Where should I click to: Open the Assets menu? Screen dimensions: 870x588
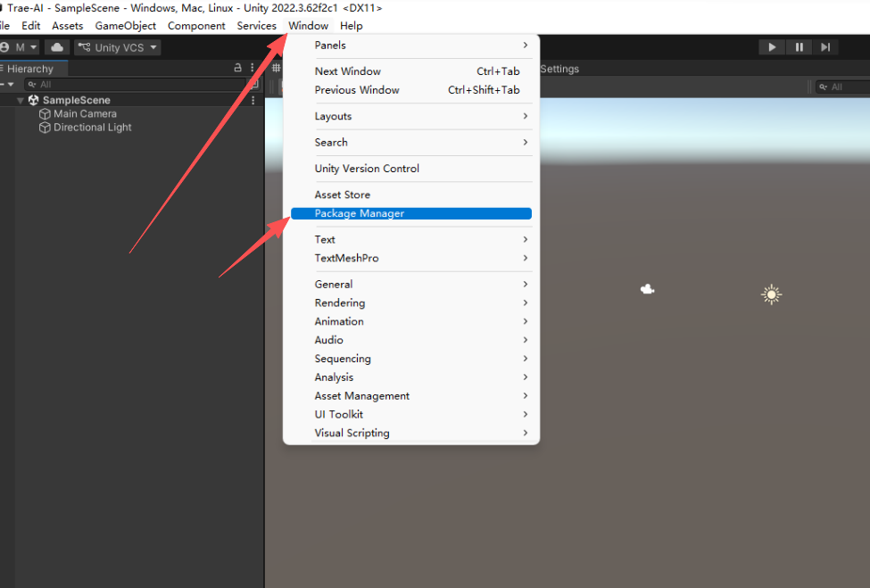tap(68, 26)
